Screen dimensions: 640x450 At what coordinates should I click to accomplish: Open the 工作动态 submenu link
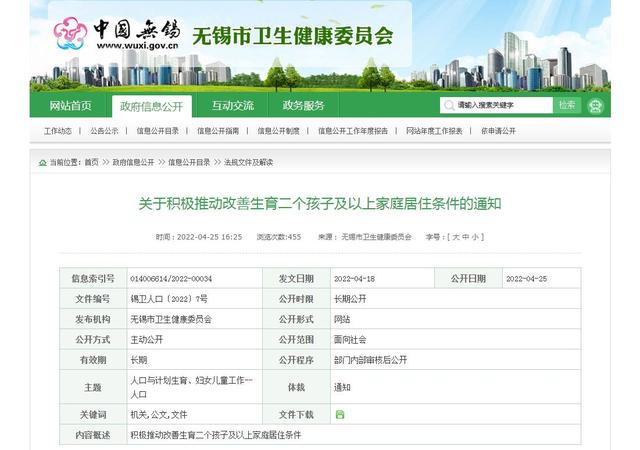pos(57,131)
